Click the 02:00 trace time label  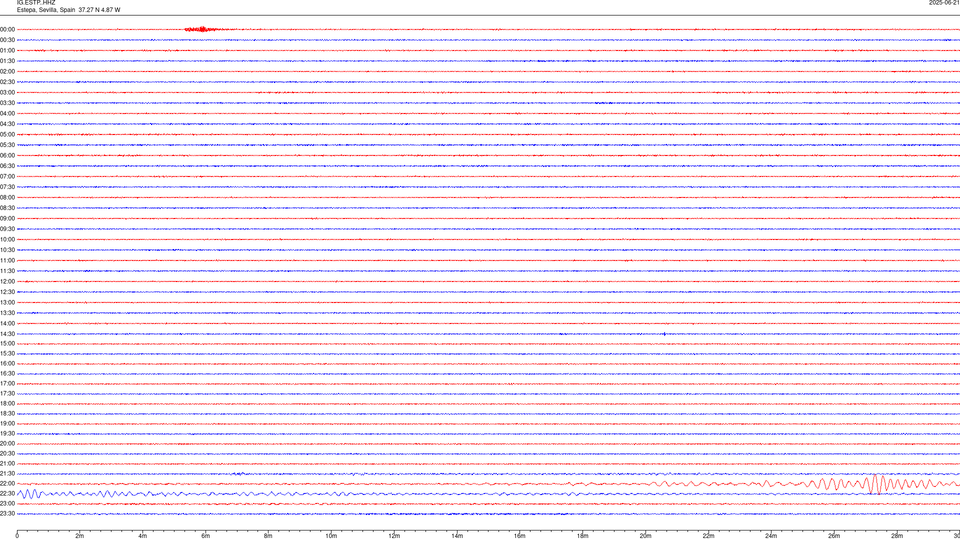7,72
